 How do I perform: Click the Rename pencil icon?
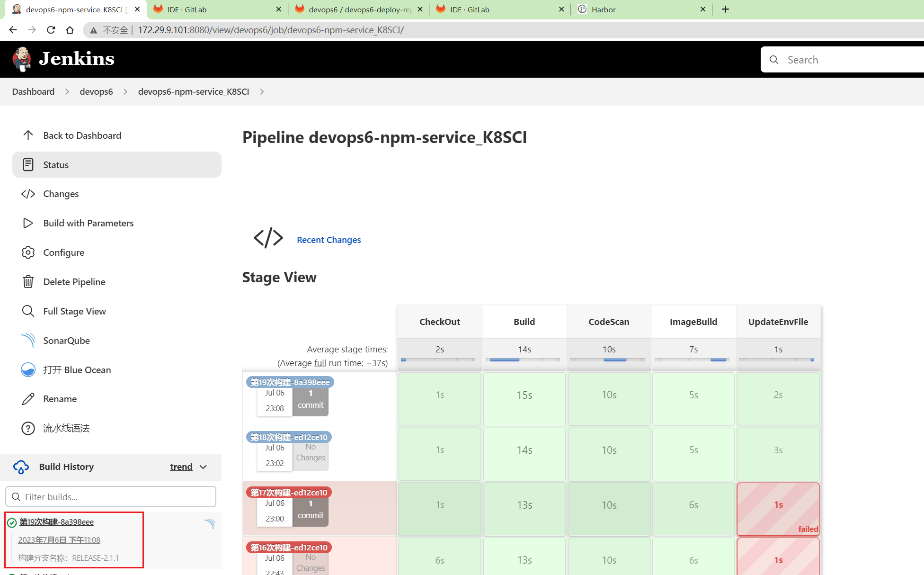[28, 399]
